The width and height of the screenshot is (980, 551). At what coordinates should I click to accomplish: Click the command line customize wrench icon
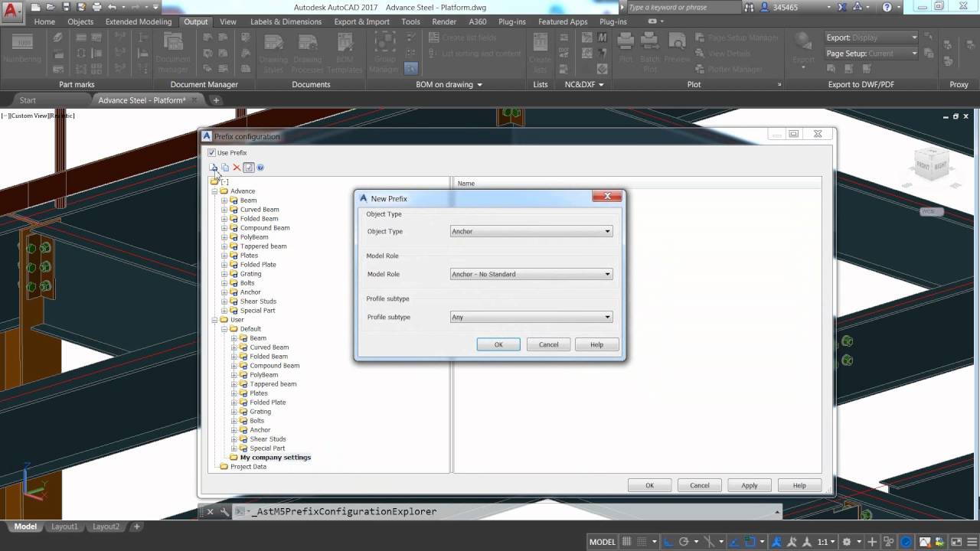pos(224,511)
